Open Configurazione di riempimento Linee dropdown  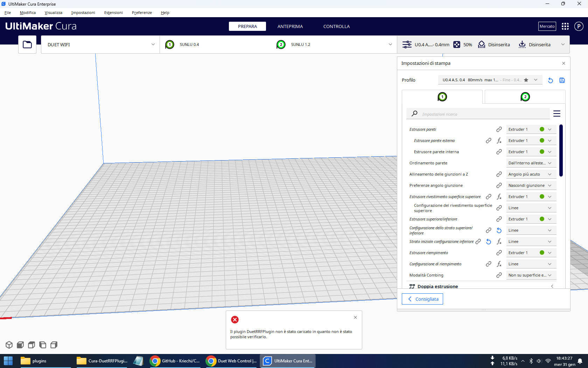531,264
